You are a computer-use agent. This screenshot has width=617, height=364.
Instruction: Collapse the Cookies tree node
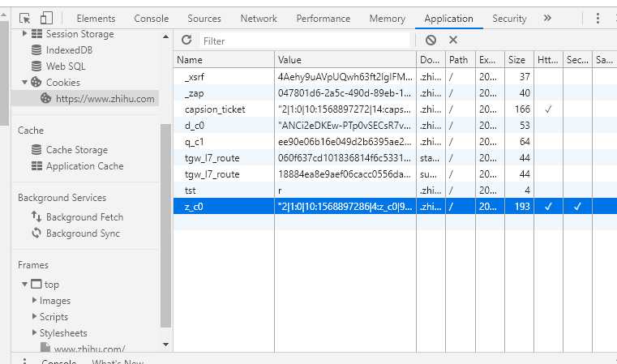pyautogui.click(x=24, y=82)
